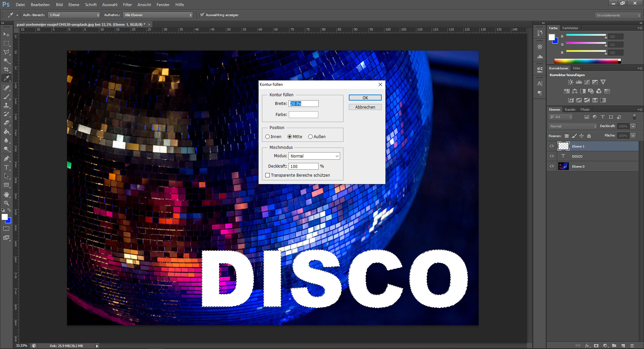Confirm the dialog with OK
Image resolution: width=644 pixels, height=349 pixels.
[x=365, y=98]
